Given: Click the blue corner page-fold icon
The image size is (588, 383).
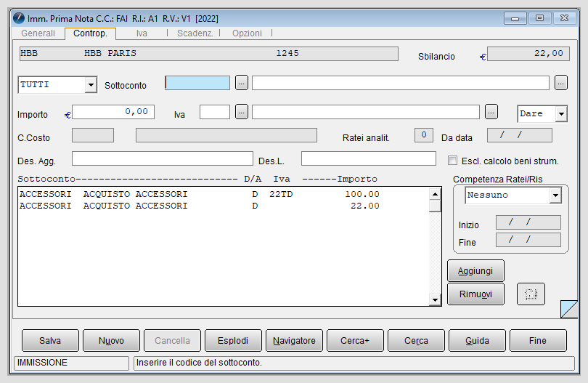Looking at the screenshot, I should point(569,309).
